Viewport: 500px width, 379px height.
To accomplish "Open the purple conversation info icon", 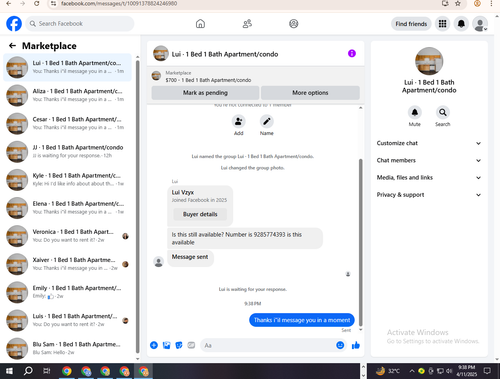I will pyautogui.click(x=352, y=53).
